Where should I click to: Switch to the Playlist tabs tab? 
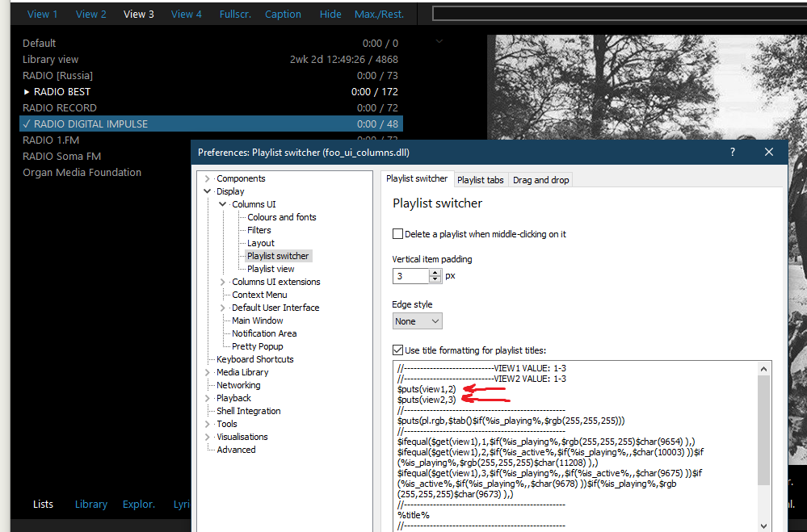(480, 180)
